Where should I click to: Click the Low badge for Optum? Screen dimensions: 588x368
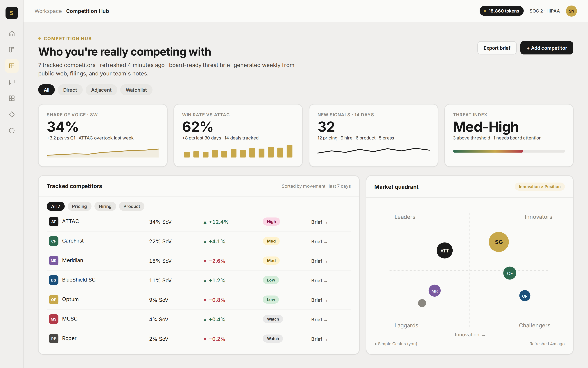coord(271,299)
